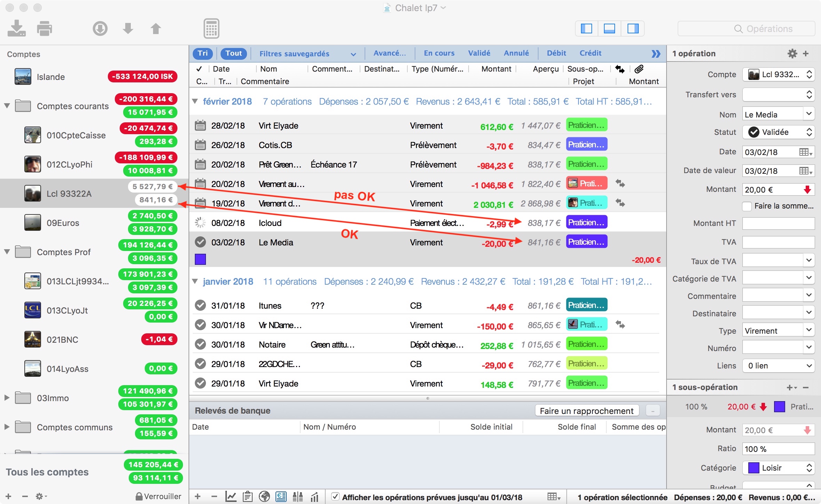Screen dimensions: 821x504
Task: Select the Débit filter tab
Action: click(556, 53)
